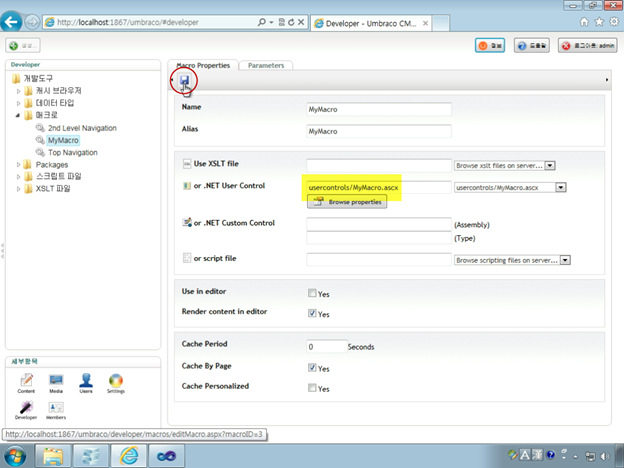The image size is (624, 468).
Task: Stop loading with the address bar X
Action: (x=301, y=22)
